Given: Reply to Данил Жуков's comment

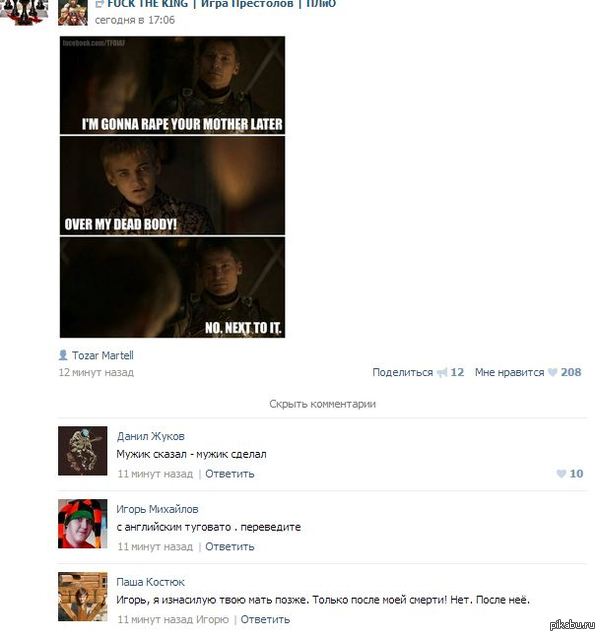Looking at the screenshot, I should (x=230, y=474).
